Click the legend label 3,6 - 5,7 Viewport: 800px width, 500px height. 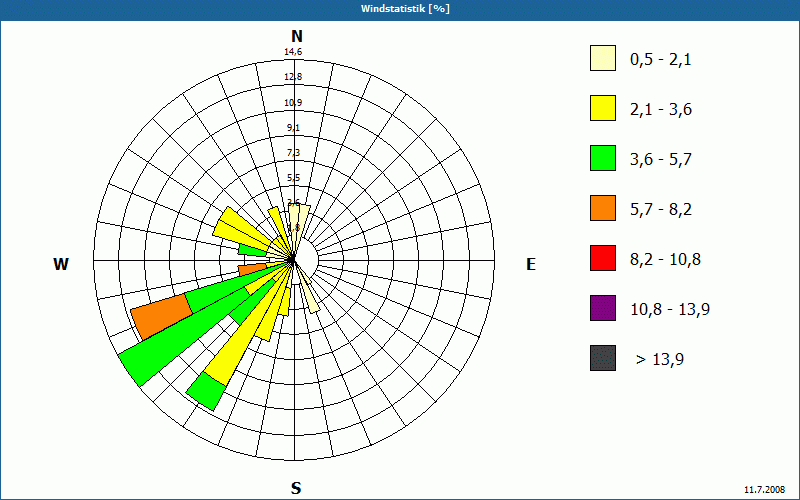tap(661, 160)
